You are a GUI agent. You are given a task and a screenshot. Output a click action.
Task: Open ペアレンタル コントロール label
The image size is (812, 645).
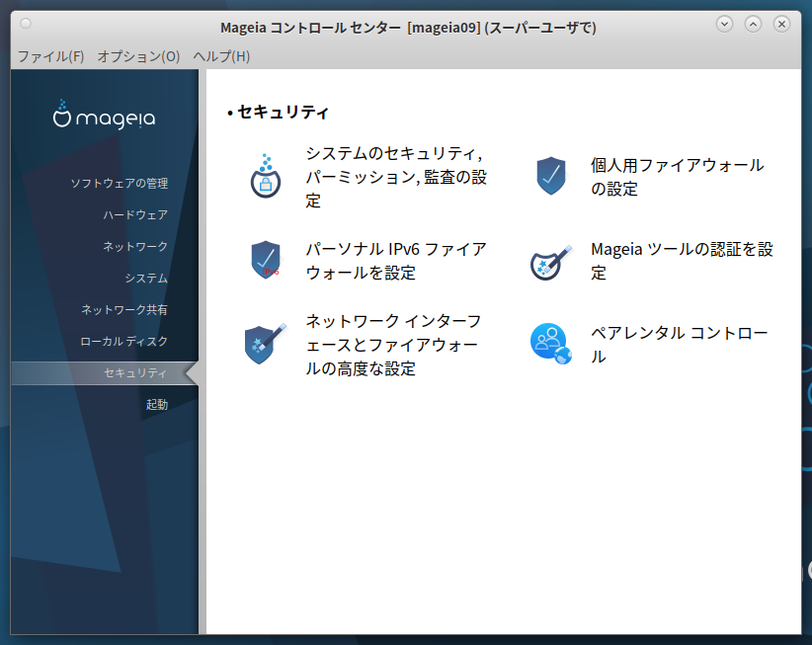[x=680, y=345]
